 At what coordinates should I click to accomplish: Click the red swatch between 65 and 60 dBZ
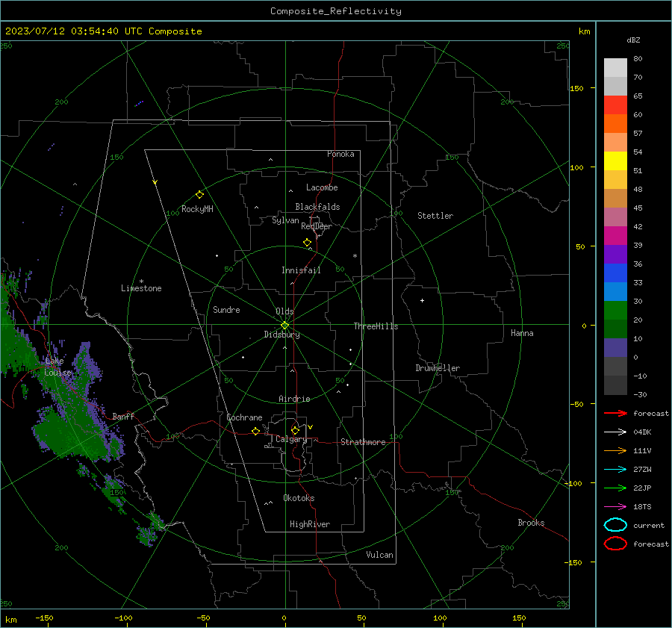pyautogui.click(x=615, y=105)
